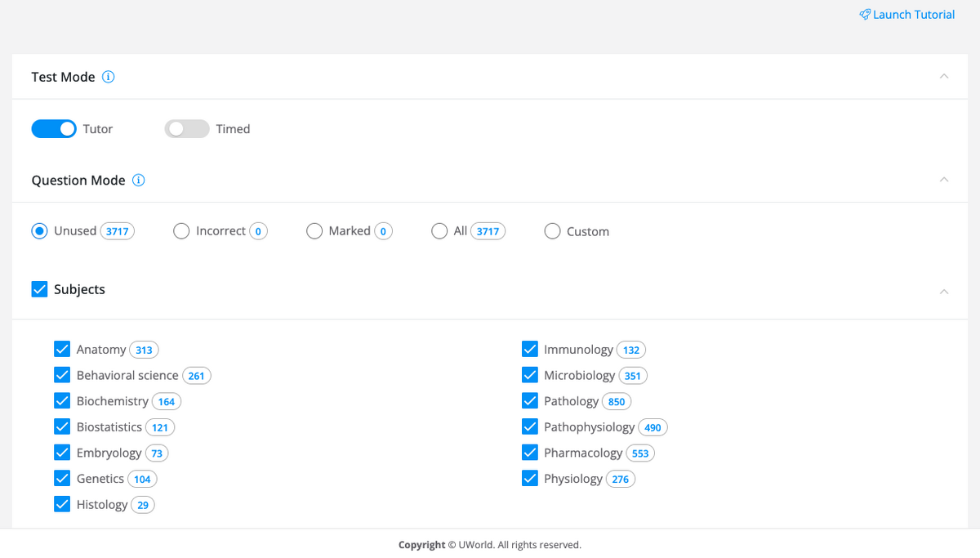Pick the All questions radio button
This screenshot has width=980, height=558.
(439, 231)
